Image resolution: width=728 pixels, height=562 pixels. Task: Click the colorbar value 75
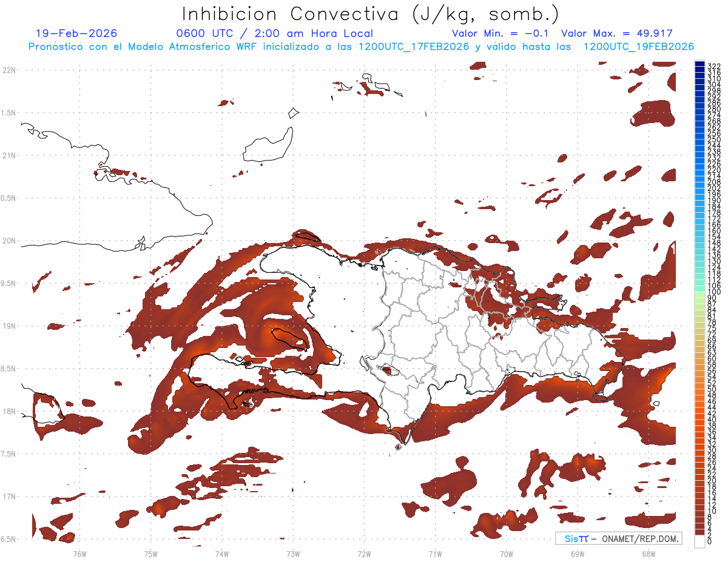pos(712,328)
